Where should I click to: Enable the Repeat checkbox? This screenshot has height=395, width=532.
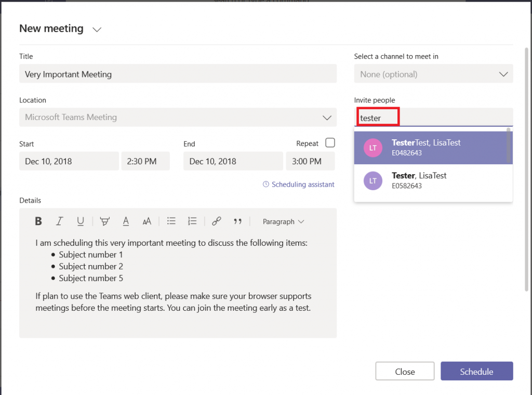coord(330,142)
